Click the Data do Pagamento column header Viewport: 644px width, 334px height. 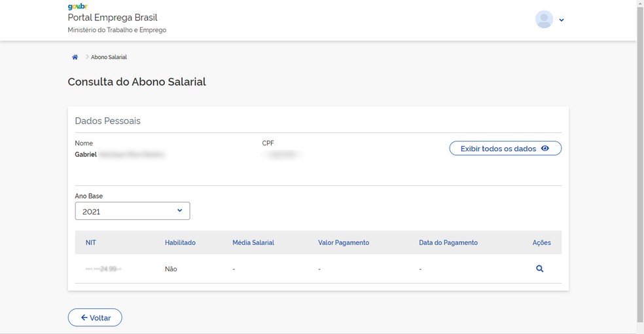[x=448, y=242]
